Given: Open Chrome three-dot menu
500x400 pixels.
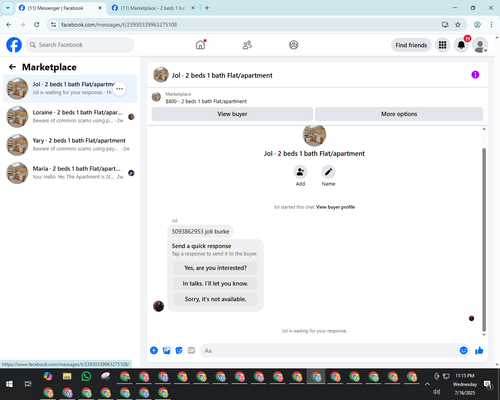Looking at the screenshot, I should click(x=491, y=25).
